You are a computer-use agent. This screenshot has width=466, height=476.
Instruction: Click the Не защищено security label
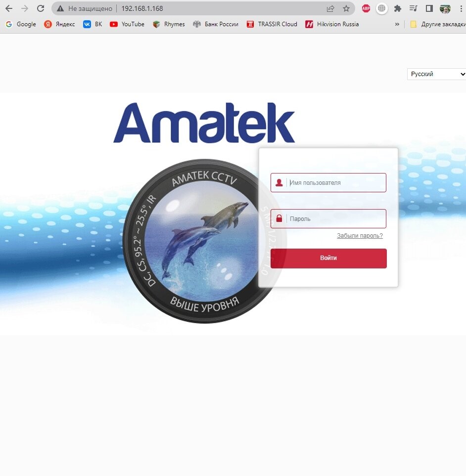(90, 8)
